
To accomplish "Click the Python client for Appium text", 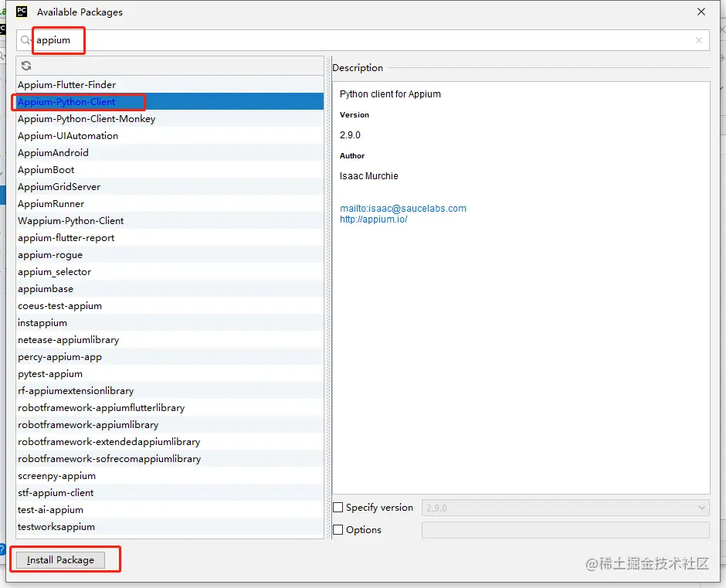I will [390, 94].
